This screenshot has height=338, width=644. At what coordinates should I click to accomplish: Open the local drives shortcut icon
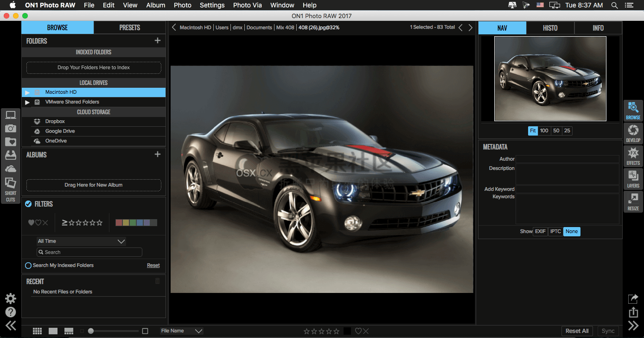point(10,155)
